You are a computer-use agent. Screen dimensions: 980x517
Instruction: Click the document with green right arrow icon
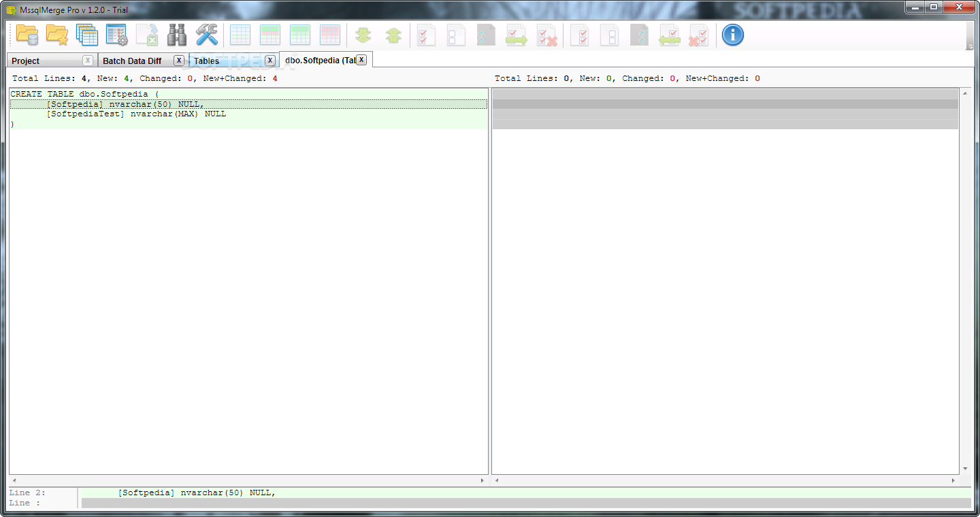(517, 35)
